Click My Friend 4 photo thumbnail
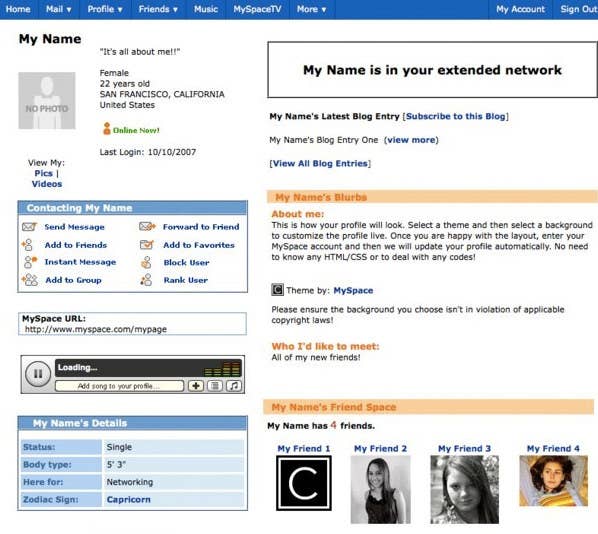Viewport: 598px width, 534px height. tap(553, 481)
